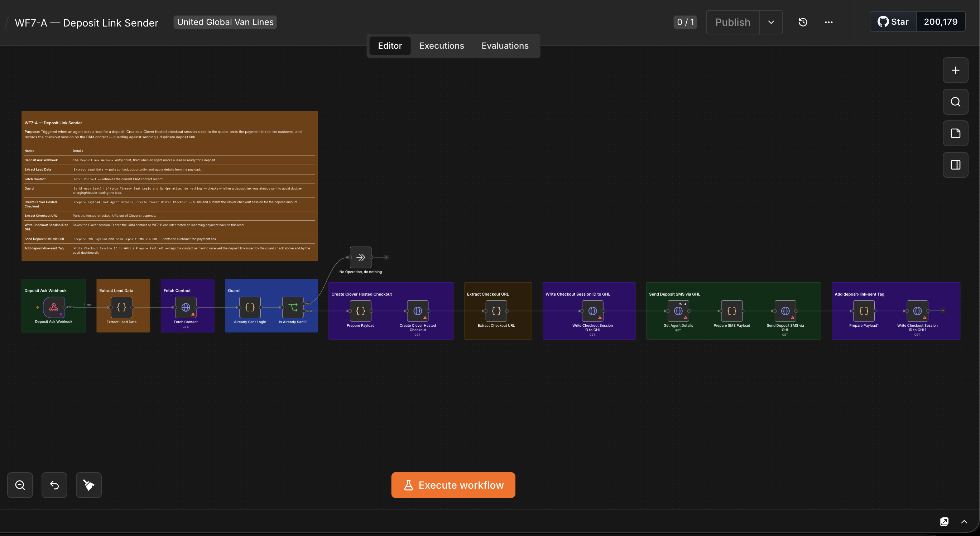Click the workflow title WF7-A — Deposit Link Sender

(86, 23)
